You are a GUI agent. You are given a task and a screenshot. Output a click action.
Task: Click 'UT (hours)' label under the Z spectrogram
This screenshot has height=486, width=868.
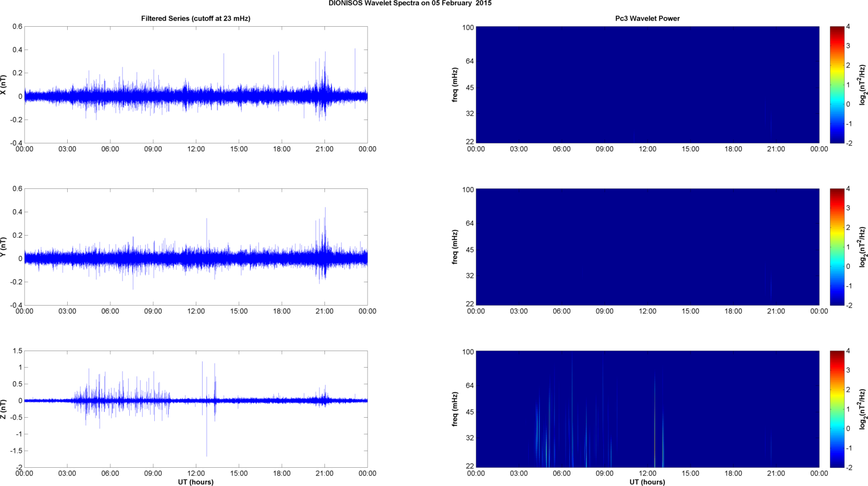coord(647,482)
